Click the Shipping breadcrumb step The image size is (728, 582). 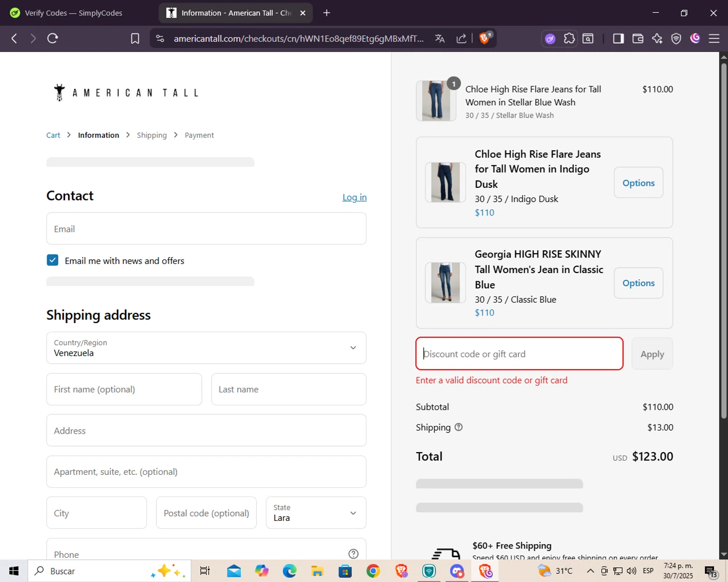151,135
